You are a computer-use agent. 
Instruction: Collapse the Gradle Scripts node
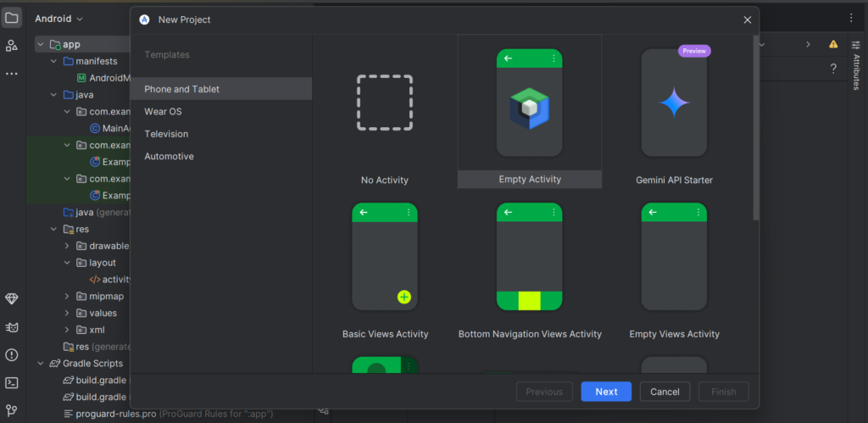coord(41,363)
